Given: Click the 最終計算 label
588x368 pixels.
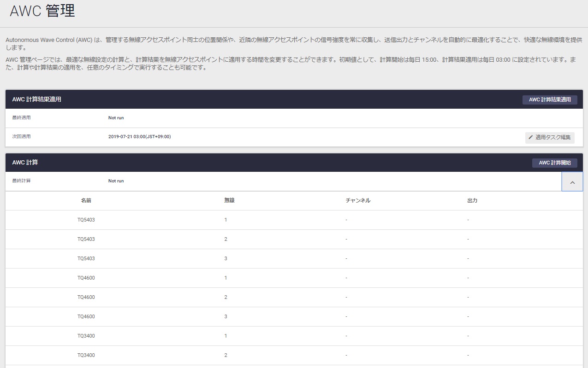Looking at the screenshot, I should click(x=21, y=181).
